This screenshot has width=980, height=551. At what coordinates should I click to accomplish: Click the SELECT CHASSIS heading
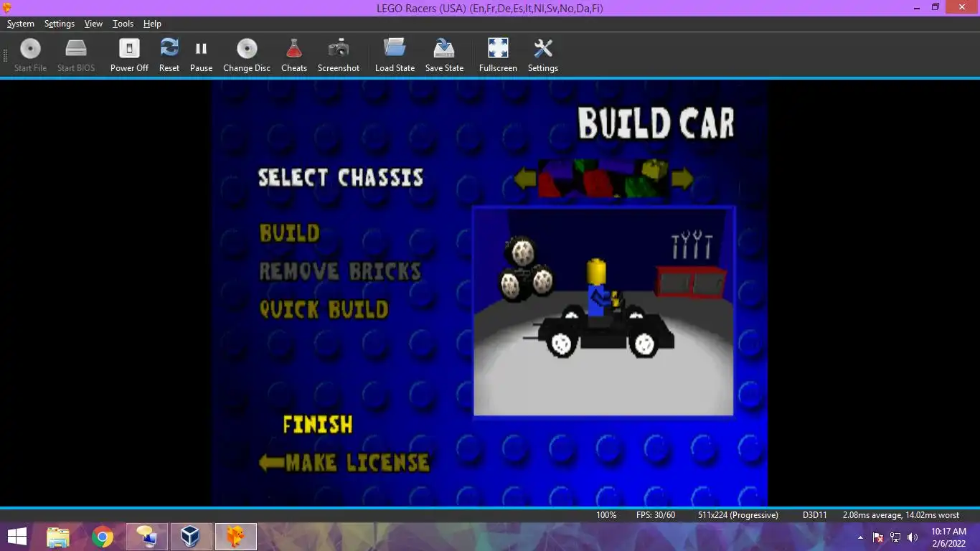pyautogui.click(x=341, y=178)
